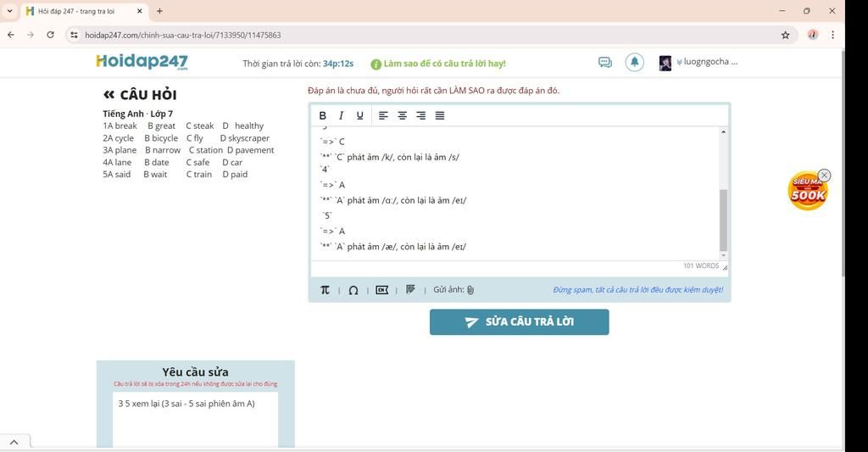Screen dimensions: 868x452
Task: Click question line '1A break'
Action: [120, 126]
